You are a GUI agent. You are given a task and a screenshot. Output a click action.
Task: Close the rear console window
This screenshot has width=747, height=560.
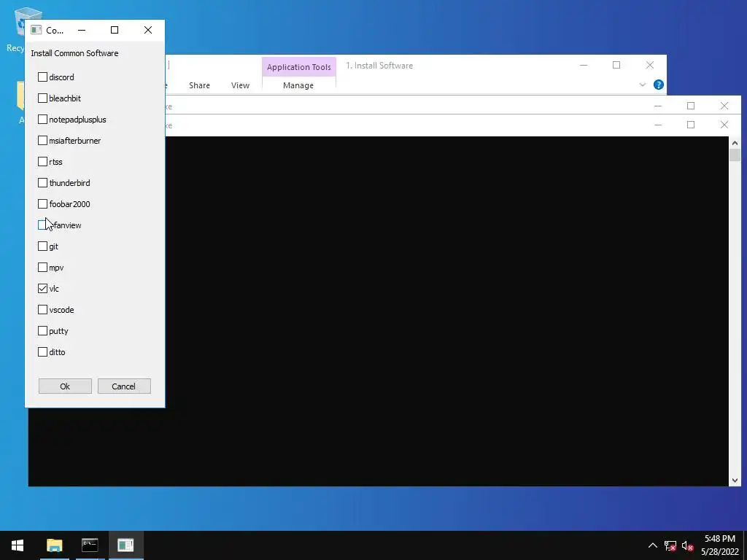(724, 106)
